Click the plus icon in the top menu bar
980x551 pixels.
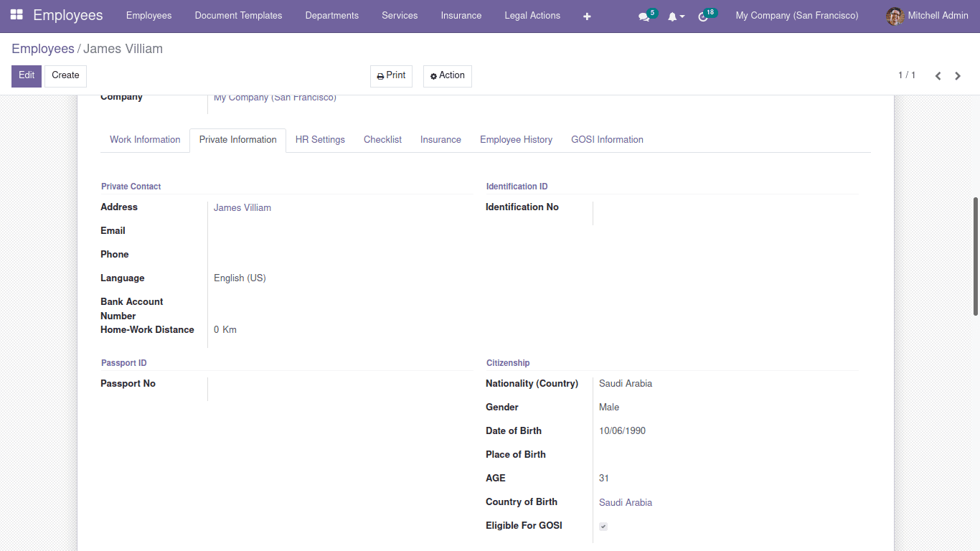coord(587,15)
